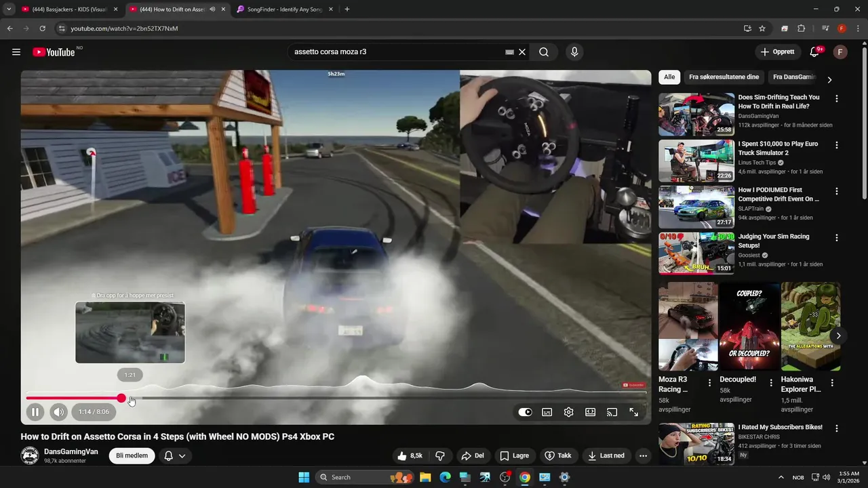Screen dimensions: 868x488
Task: Open more actions ellipsis below video
Action: point(643,455)
